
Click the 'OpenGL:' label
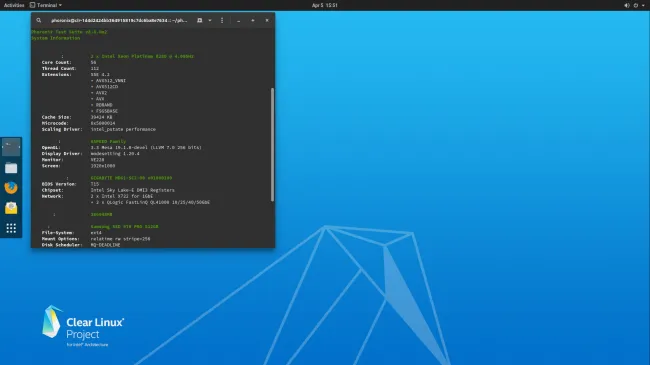tap(51, 148)
